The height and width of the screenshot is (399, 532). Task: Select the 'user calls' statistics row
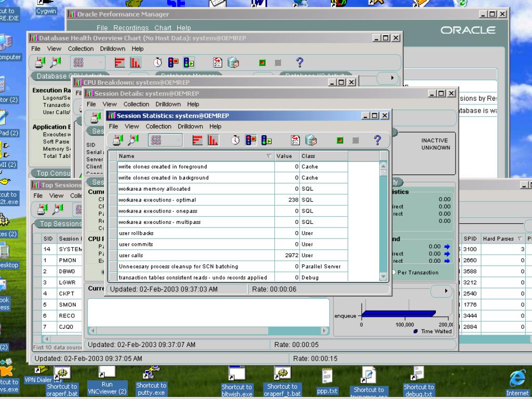[x=232, y=256]
